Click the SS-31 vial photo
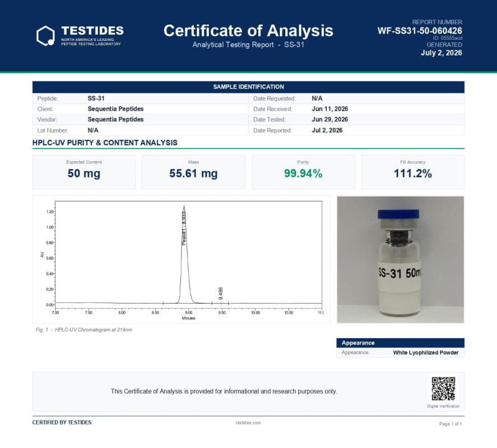Screen dimensions: 497x448 click(400, 260)
